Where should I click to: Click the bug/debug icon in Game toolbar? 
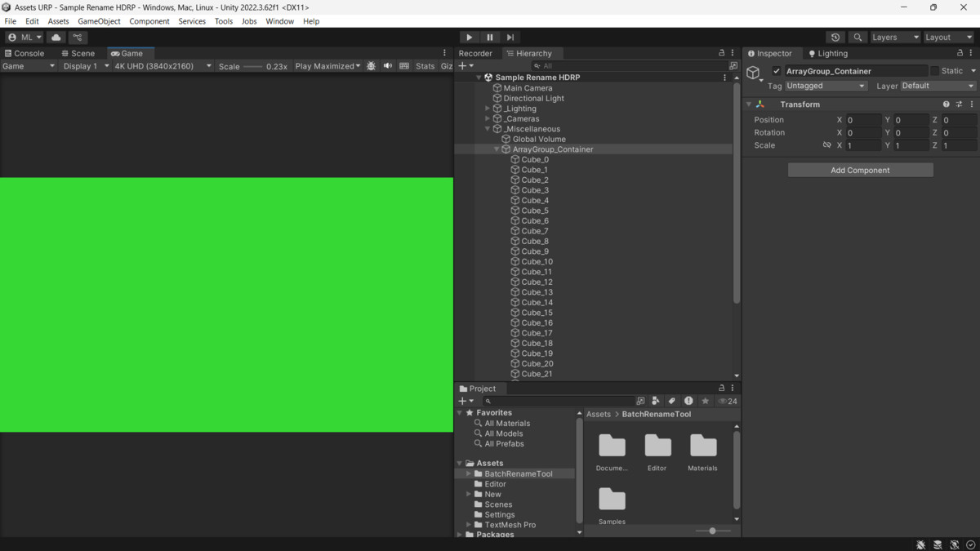pyautogui.click(x=372, y=66)
